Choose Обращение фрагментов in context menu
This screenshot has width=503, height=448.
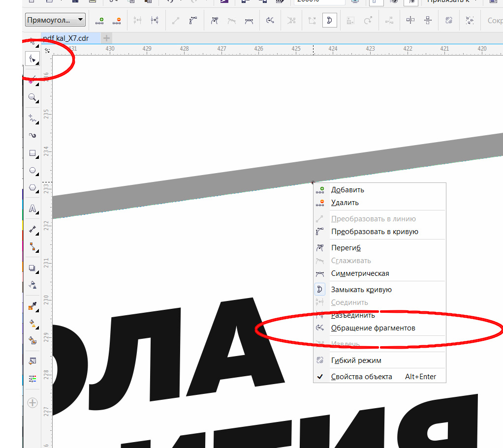pyautogui.click(x=379, y=328)
